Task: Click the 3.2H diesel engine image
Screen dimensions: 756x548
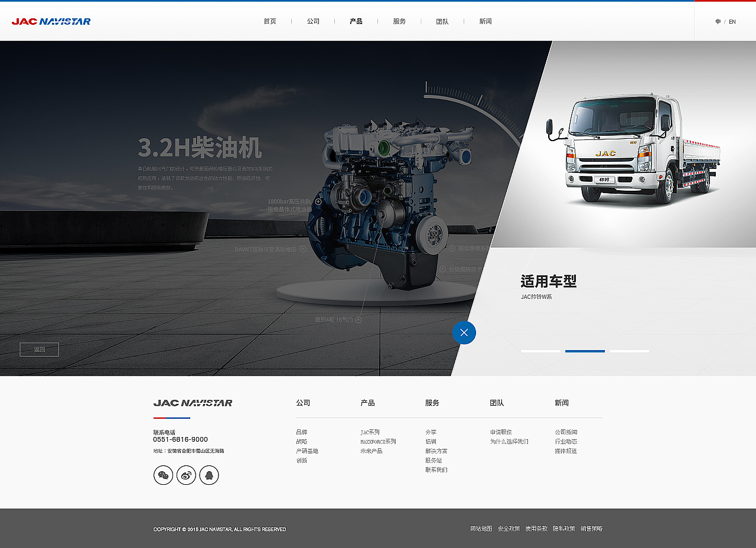Action: (x=391, y=204)
